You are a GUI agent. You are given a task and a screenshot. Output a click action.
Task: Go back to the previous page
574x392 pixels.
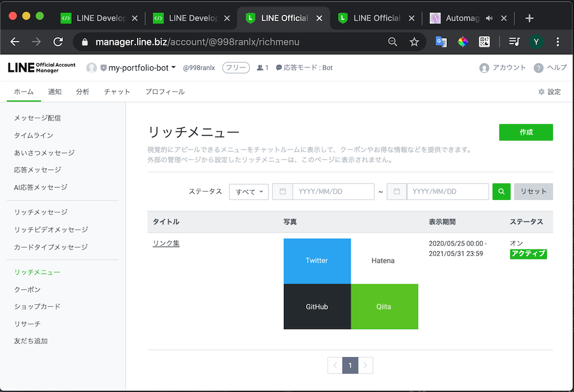pos(15,42)
